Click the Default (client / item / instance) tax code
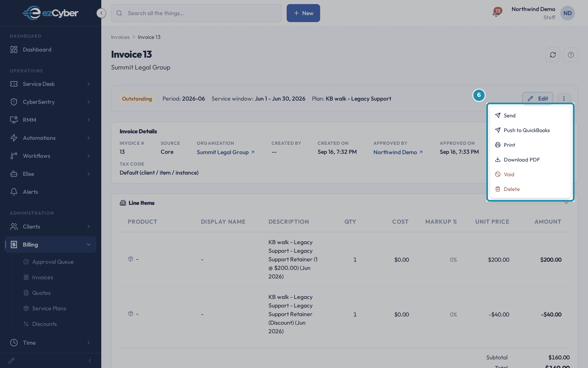The height and width of the screenshot is (368, 588). (x=159, y=173)
